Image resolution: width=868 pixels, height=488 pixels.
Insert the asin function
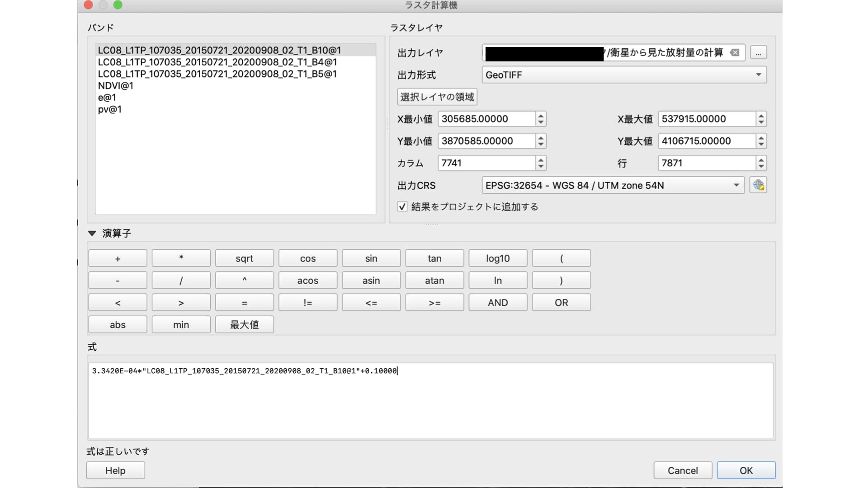[371, 281]
